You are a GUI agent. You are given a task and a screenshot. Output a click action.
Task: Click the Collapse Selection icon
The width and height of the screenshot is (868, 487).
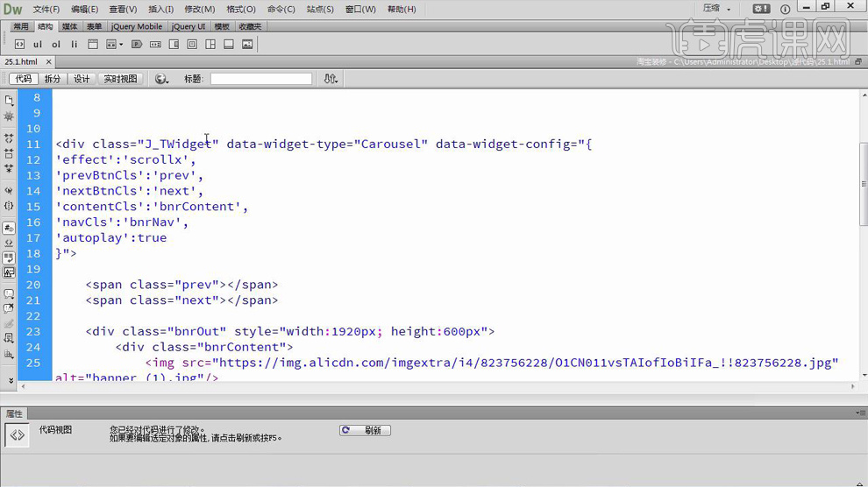[9, 153]
